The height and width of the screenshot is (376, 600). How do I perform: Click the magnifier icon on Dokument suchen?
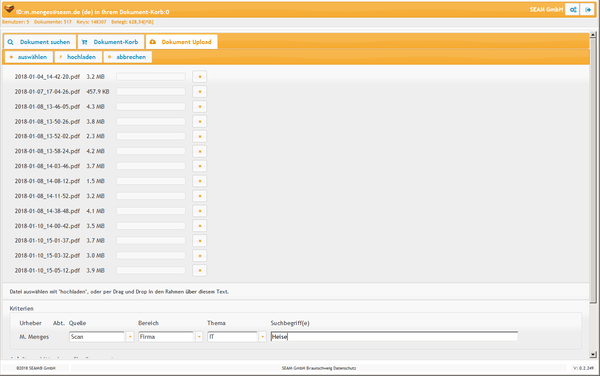10,42
